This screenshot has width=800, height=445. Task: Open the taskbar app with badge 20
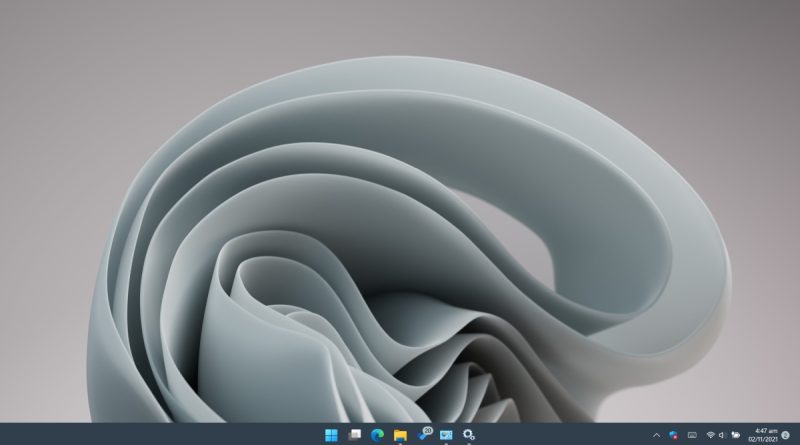[424, 434]
